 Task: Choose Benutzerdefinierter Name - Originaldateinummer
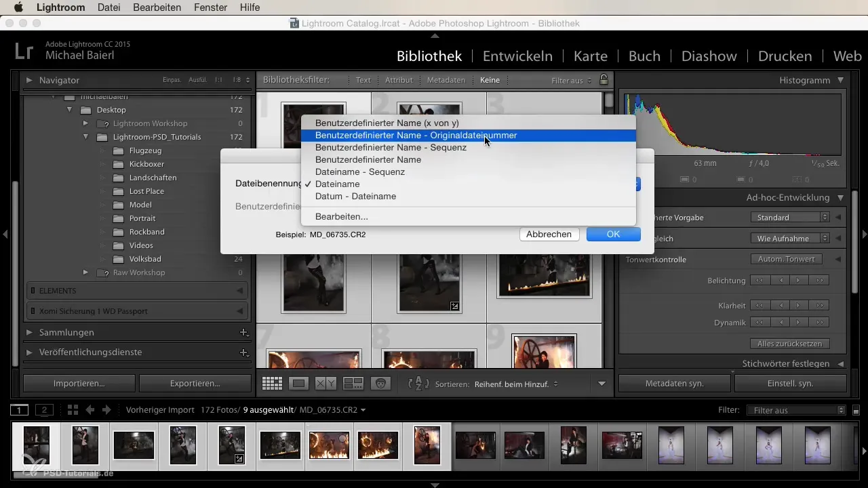click(468, 136)
